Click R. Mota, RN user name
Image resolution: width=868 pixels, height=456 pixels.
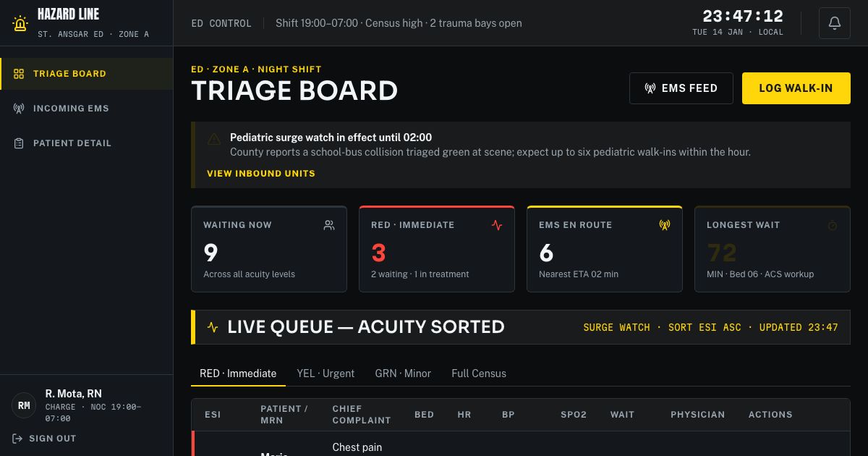73,394
